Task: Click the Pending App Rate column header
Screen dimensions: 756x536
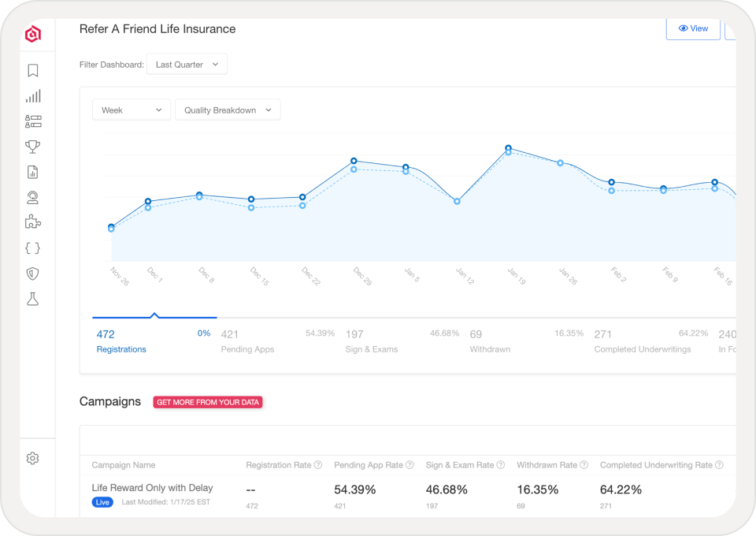Action: click(x=369, y=465)
